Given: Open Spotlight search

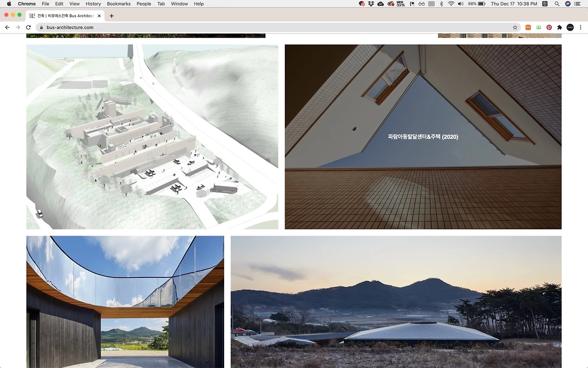Looking at the screenshot, I should tap(557, 4).
